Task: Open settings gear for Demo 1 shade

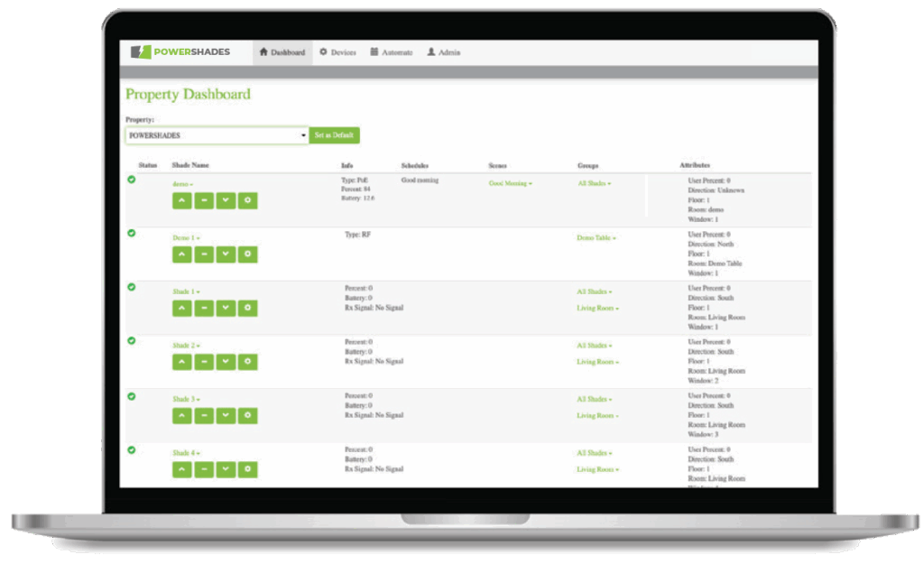Action: [x=248, y=254]
